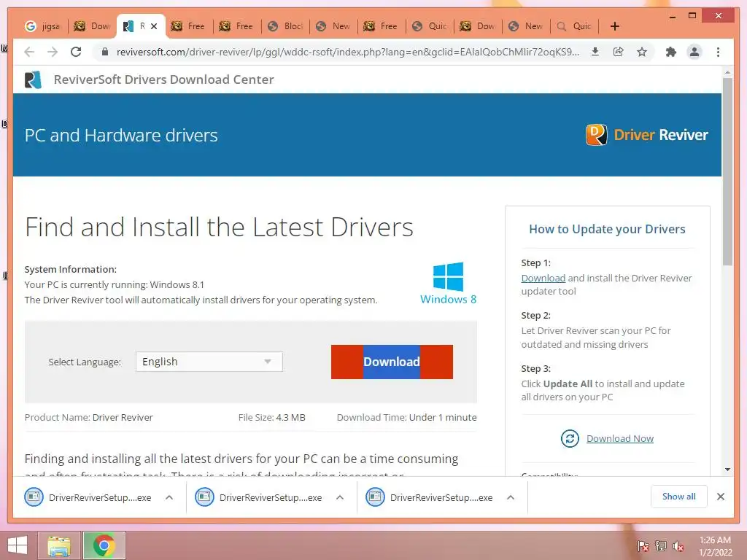The height and width of the screenshot is (560, 747).
Task: Open File Explorer from taskbar
Action: (x=59, y=545)
